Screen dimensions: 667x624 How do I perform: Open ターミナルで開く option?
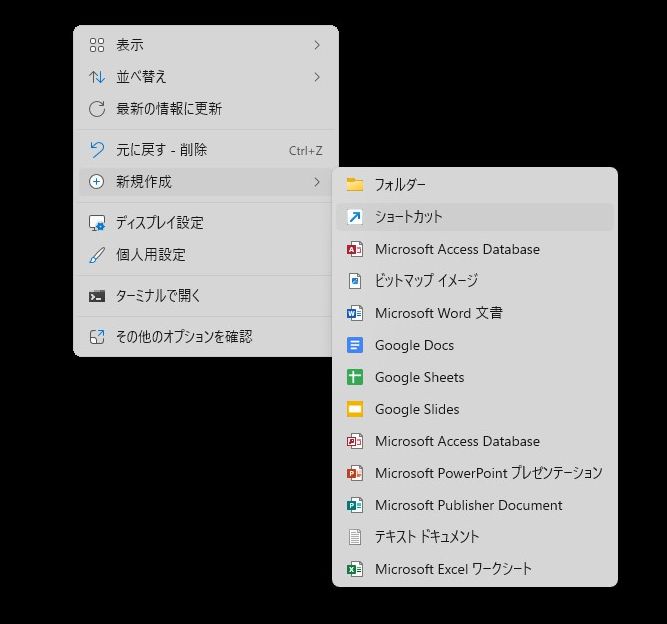tap(159, 296)
